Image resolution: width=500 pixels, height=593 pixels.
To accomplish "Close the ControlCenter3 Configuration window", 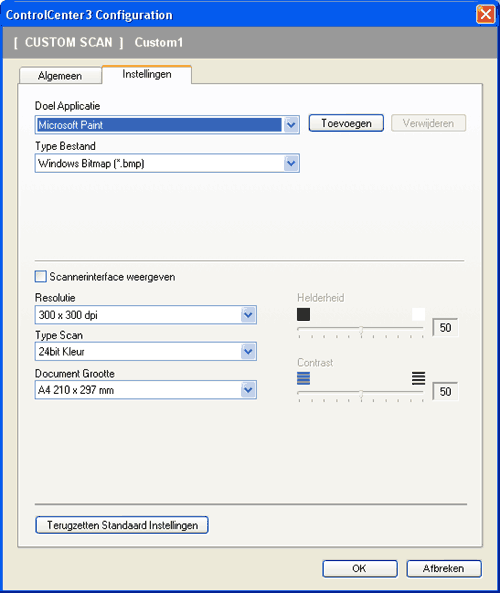I will click(x=486, y=15).
